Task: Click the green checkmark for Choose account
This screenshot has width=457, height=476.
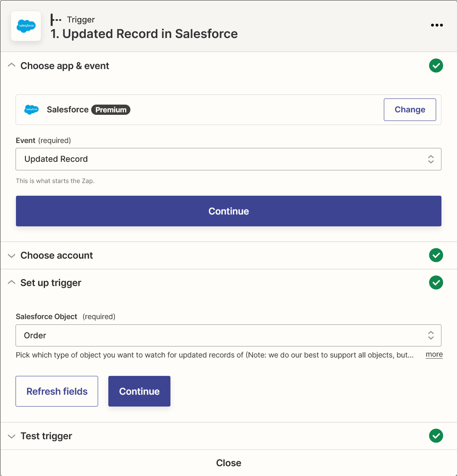Action: pyautogui.click(x=436, y=255)
